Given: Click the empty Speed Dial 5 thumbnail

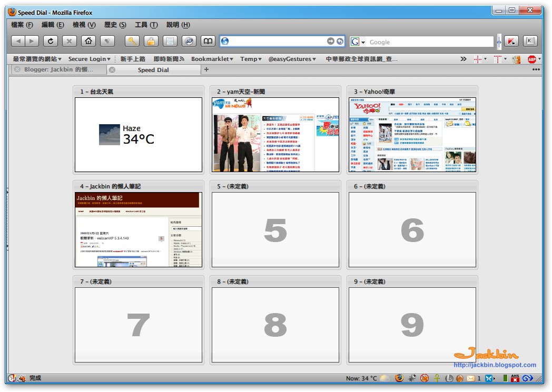Looking at the screenshot, I should tap(275, 229).
